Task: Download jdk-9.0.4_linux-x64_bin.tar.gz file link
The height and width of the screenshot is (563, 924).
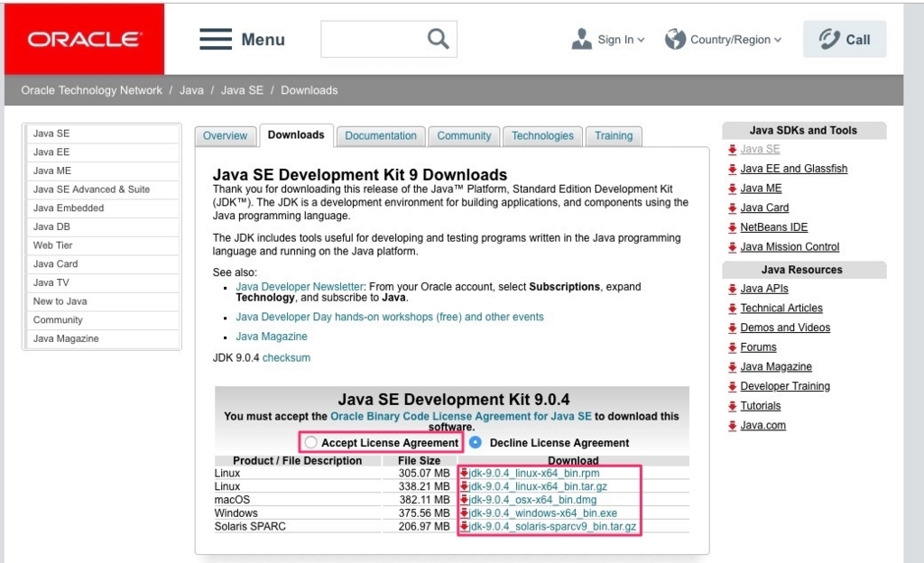Action: point(538,486)
